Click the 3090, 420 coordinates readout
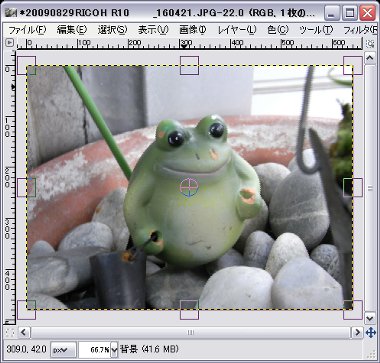 pyautogui.click(x=26, y=349)
